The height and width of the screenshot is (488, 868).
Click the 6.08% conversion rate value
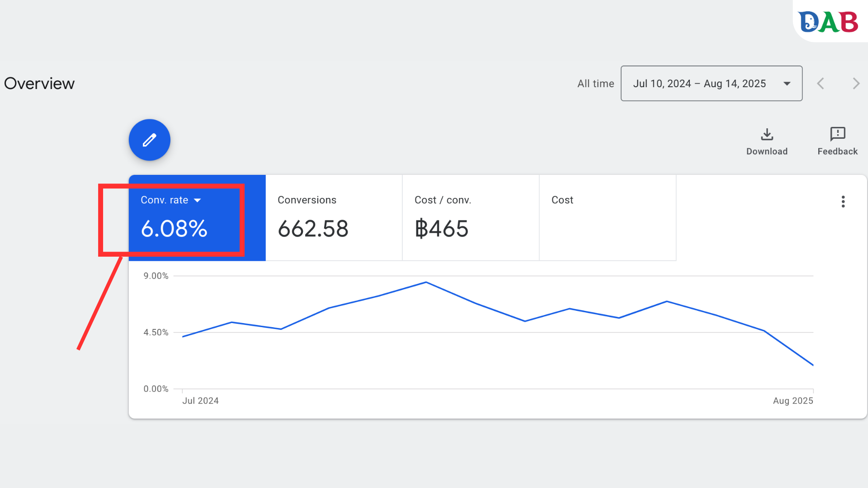click(x=174, y=229)
